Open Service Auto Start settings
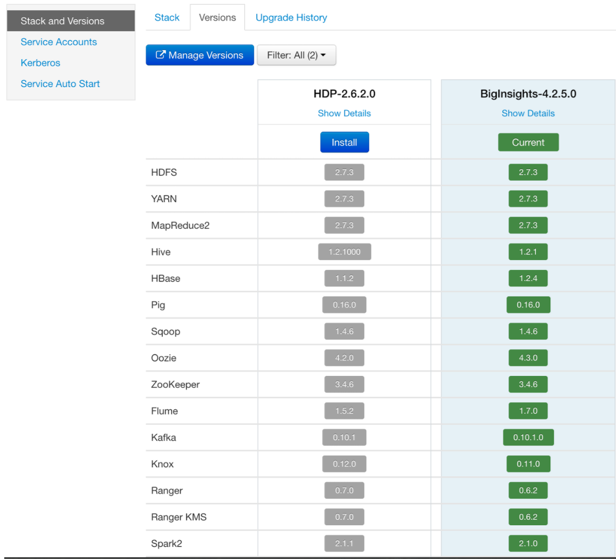Image resolution: width=616 pixels, height=560 pixels. 60,84
